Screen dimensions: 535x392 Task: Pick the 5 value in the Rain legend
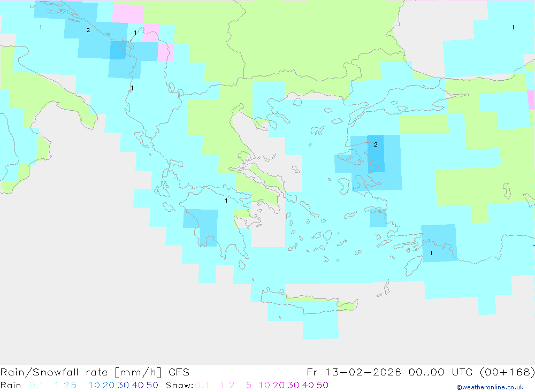(73, 385)
